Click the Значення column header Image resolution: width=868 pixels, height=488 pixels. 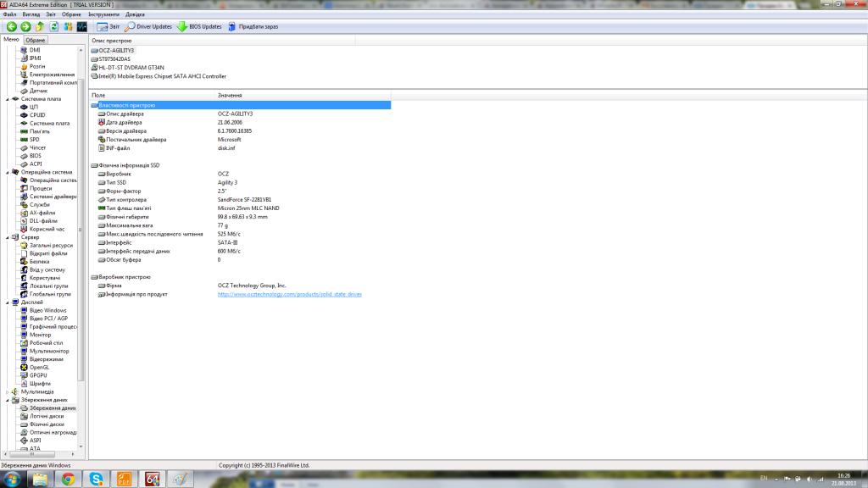[x=230, y=95]
